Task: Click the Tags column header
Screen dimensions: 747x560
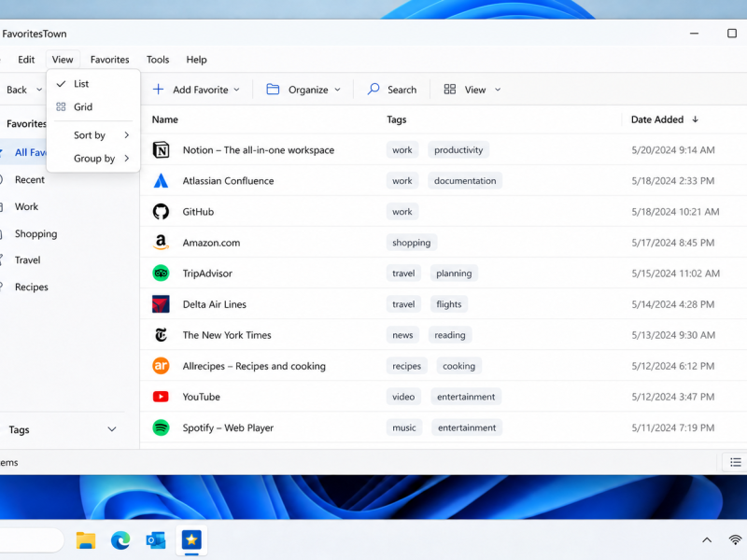Action: click(396, 119)
